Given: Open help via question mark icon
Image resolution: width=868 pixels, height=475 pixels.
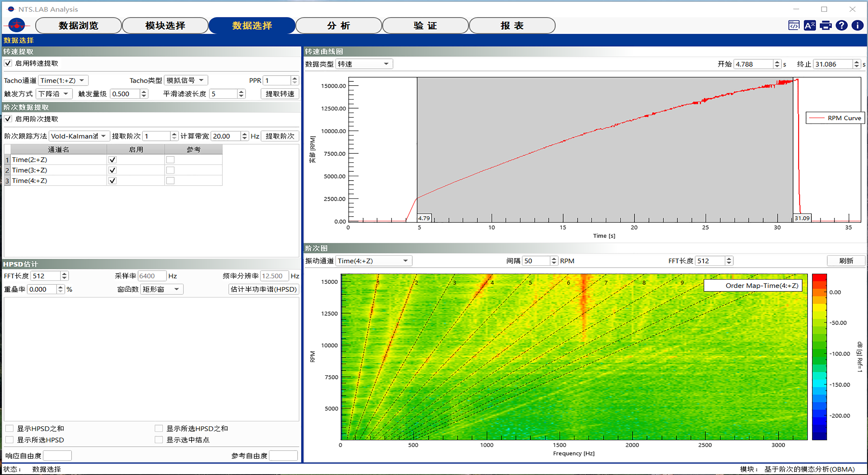Looking at the screenshot, I should [x=841, y=25].
